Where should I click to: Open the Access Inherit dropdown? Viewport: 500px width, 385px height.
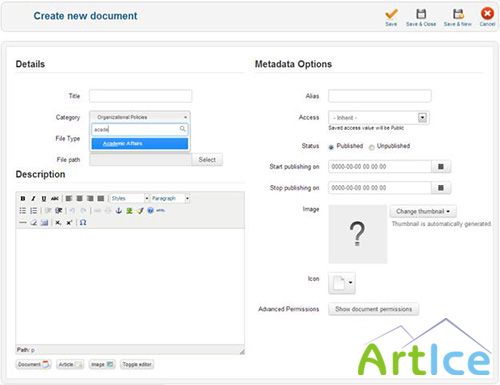[379, 118]
